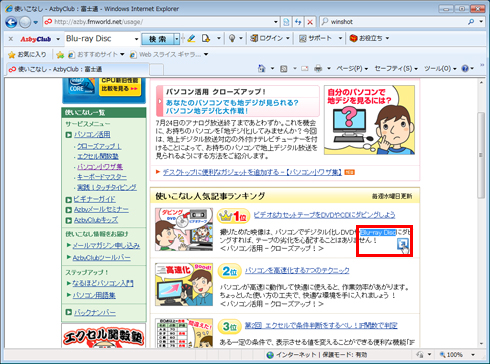Click the highlighter pen icon
The height and width of the screenshot is (364, 490).
click(x=191, y=39)
